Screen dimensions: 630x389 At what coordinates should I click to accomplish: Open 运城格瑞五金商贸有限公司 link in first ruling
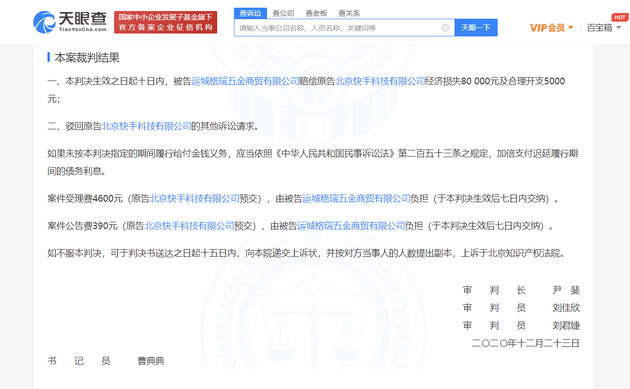(x=245, y=81)
